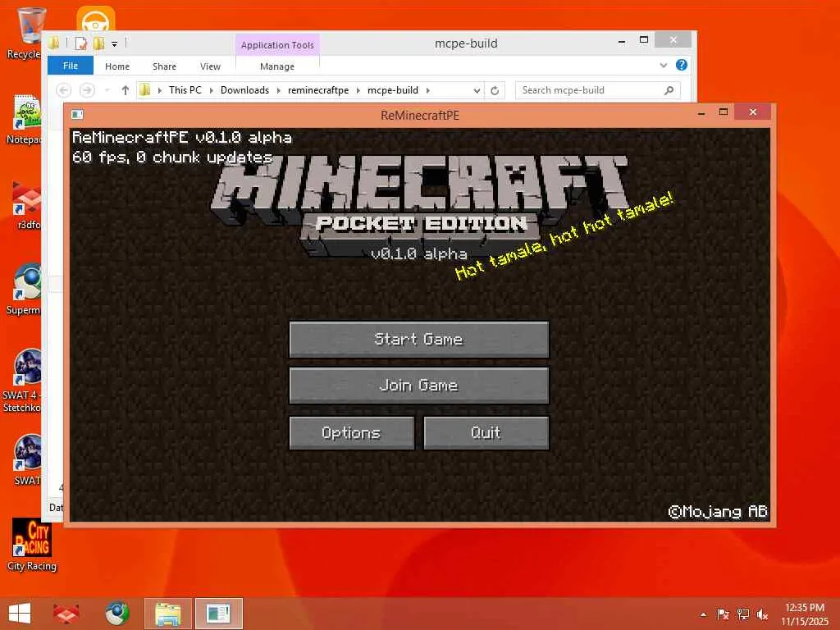Click the Properties quick access icon
This screenshot has height=630, width=840.
(81, 43)
